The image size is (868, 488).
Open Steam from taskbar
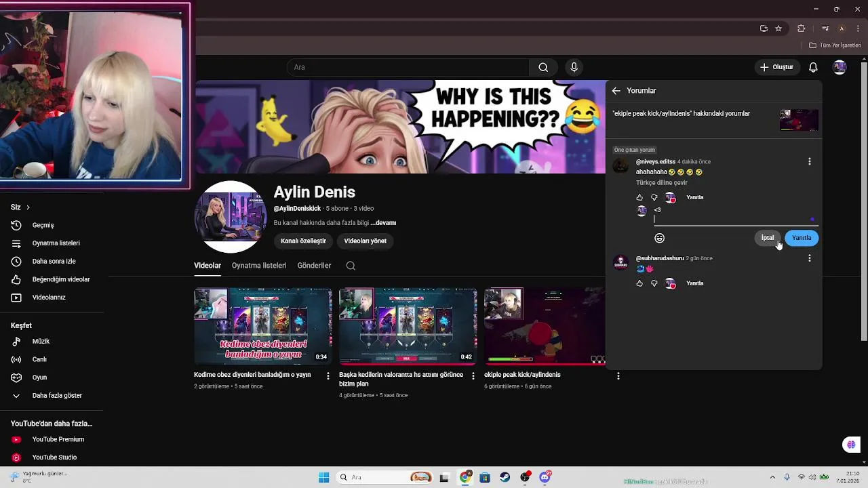(x=505, y=478)
